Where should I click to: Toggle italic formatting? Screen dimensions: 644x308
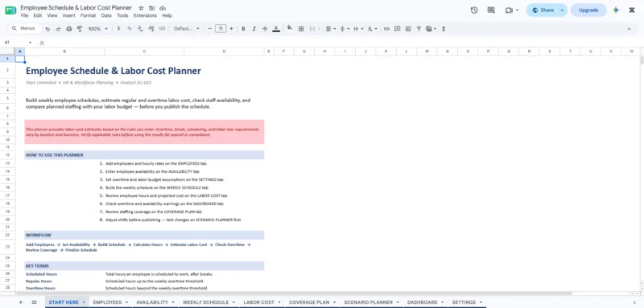(254, 29)
